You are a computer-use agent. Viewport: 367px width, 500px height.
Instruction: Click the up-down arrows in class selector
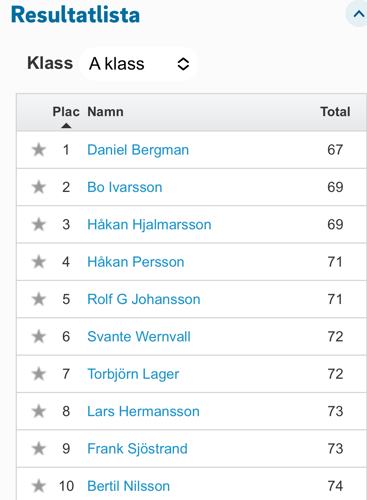(x=183, y=64)
